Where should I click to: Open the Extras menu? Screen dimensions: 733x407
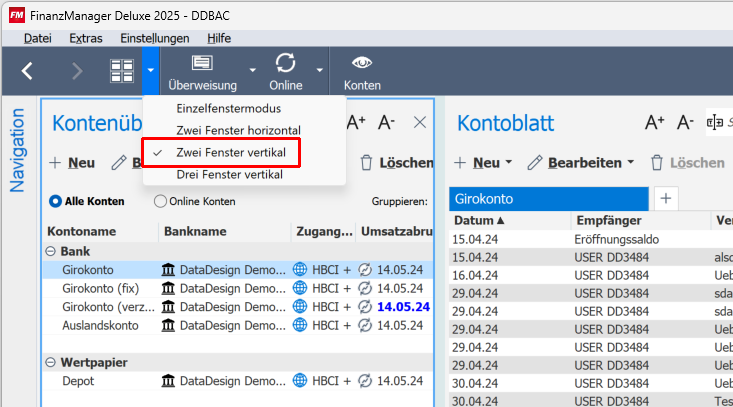pos(86,38)
